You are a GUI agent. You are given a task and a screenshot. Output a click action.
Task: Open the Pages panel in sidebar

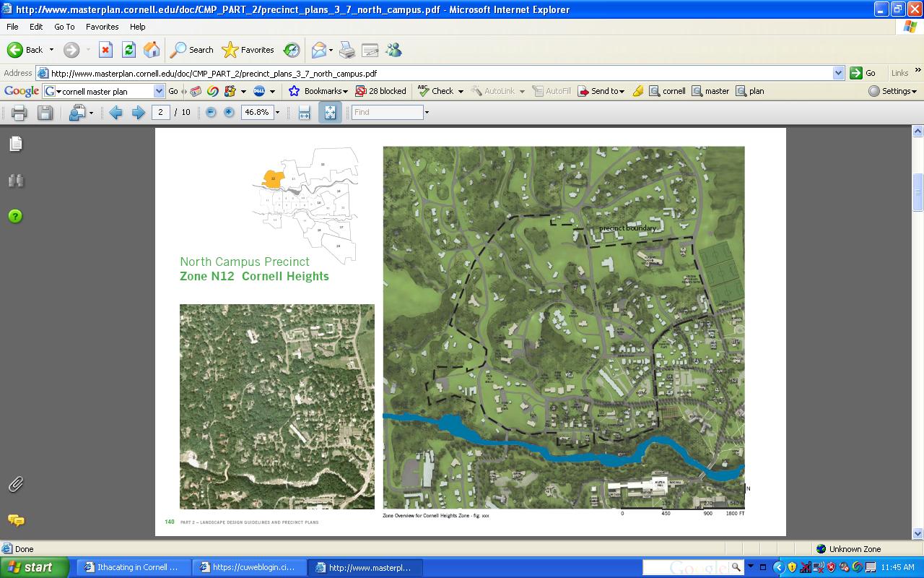[16, 144]
